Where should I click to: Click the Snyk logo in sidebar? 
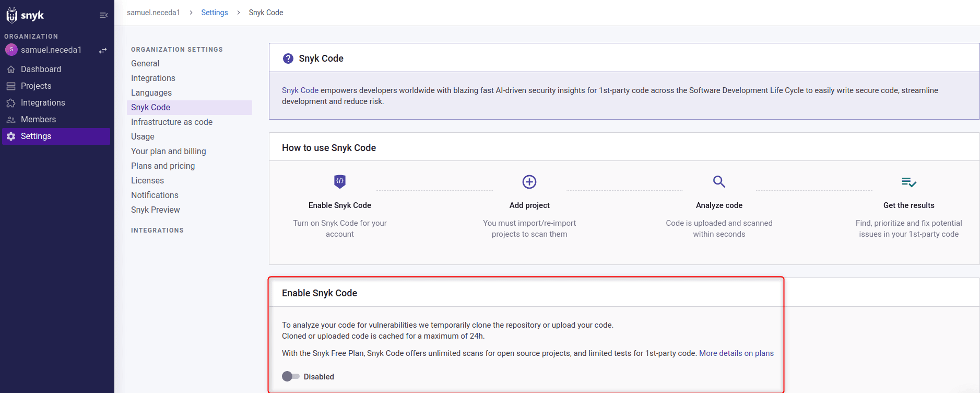pos(25,15)
